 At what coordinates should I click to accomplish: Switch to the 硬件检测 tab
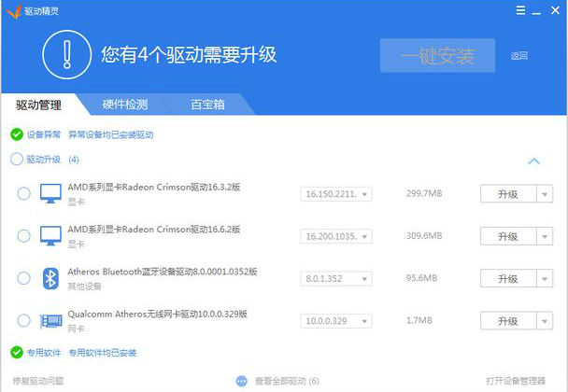(x=125, y=105)
